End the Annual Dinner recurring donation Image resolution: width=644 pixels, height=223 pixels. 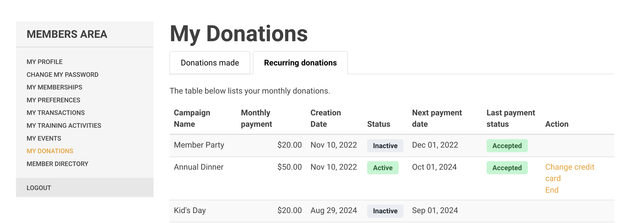tap(552, 190)
